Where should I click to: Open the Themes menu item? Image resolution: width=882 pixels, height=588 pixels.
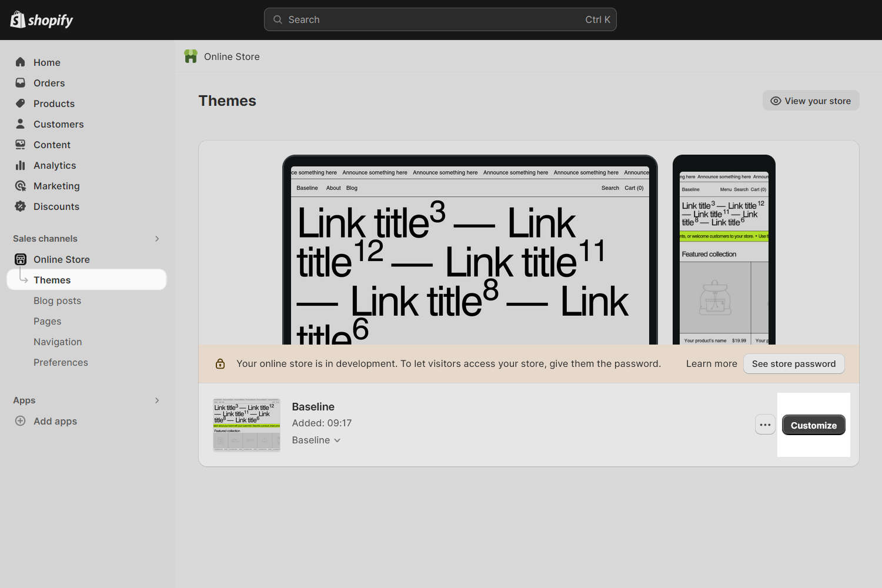coord(52,279)
